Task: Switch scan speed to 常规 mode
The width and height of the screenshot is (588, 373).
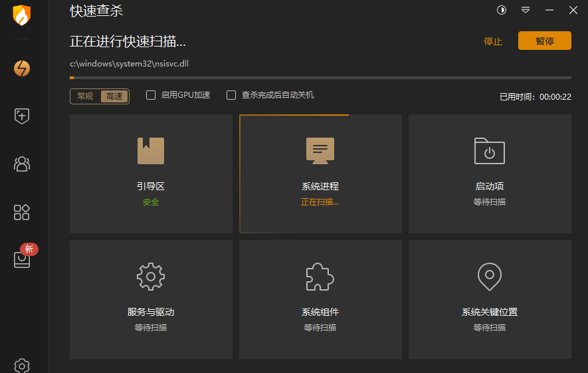Action: click(x=85, y=96)
